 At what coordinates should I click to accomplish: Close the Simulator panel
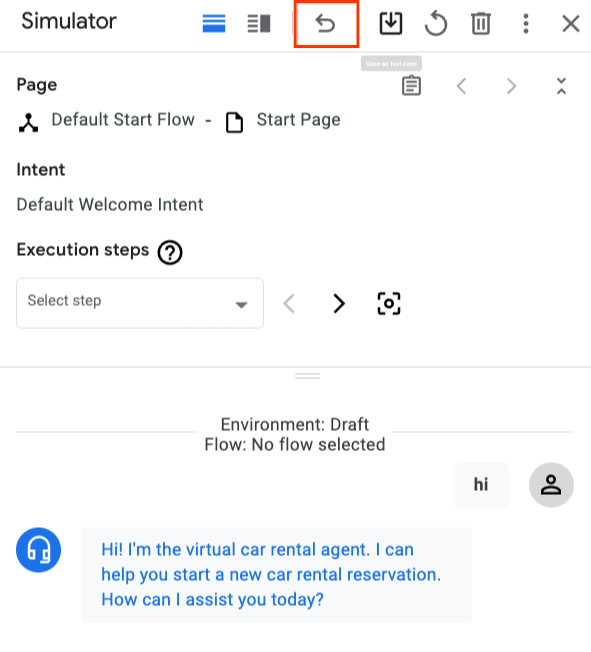tap(571, 23)
